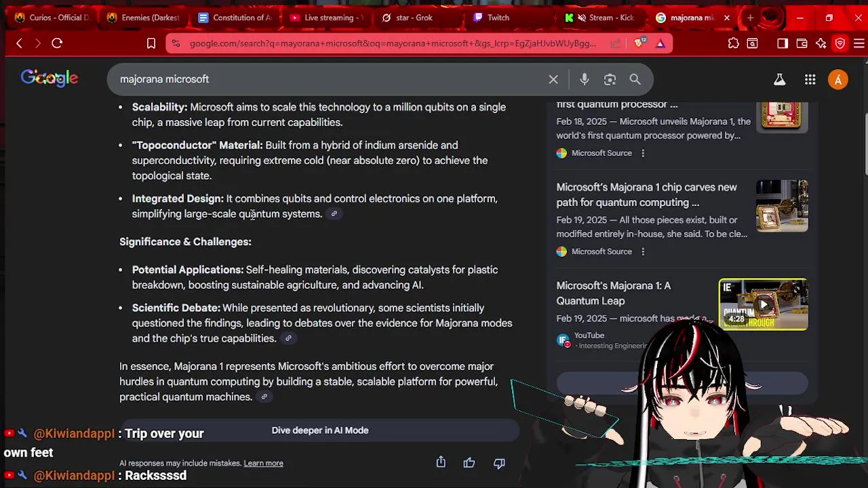Start voice search with the microphone
This screenshot has height=488, width=868.
coord(584,79)
